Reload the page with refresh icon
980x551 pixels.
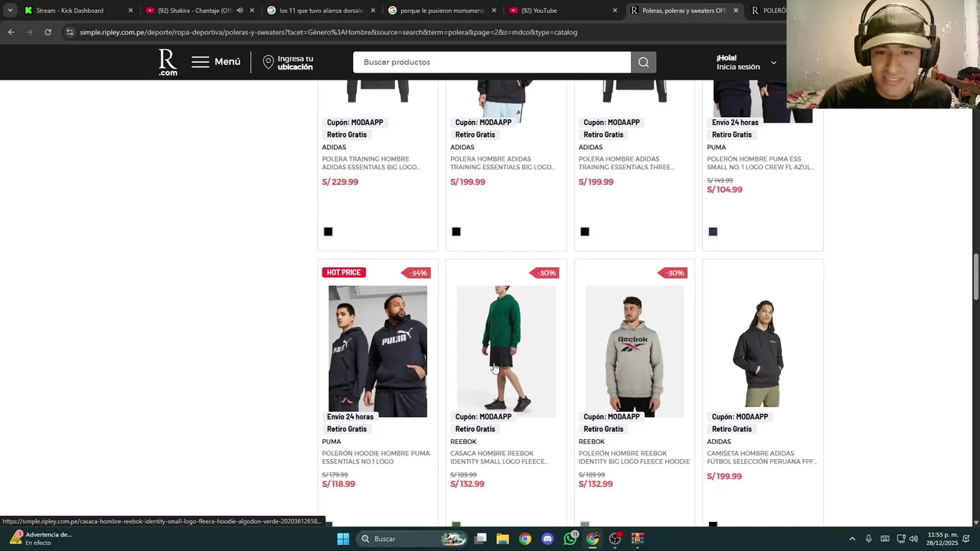47,32
